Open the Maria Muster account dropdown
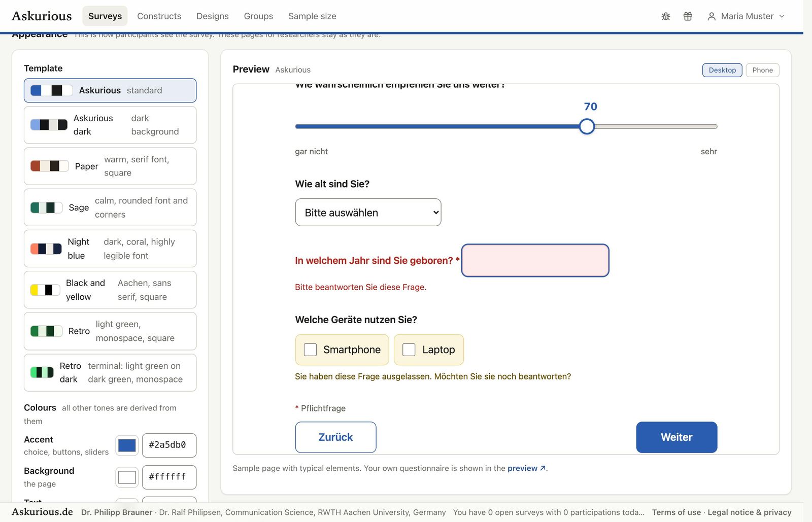The height and width of the screenshot is (522, 812). [746, 16]
